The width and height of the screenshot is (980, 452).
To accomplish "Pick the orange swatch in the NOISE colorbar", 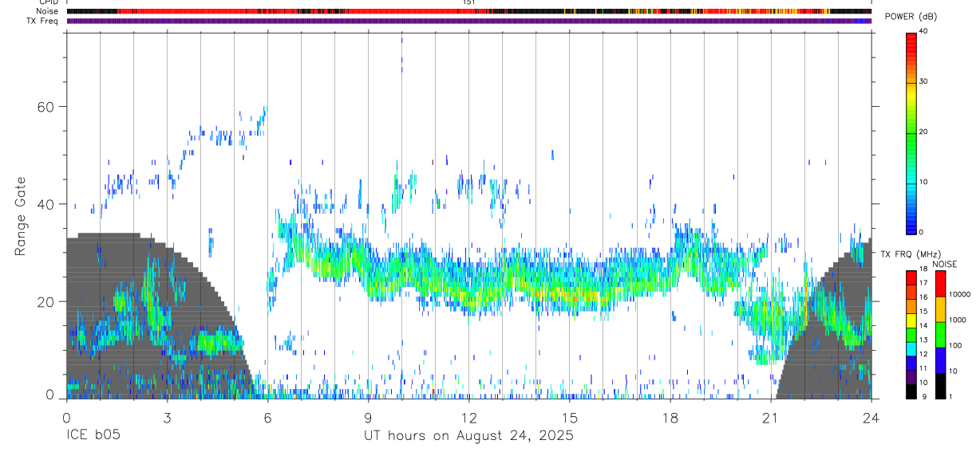I will (x=940, y=309).
